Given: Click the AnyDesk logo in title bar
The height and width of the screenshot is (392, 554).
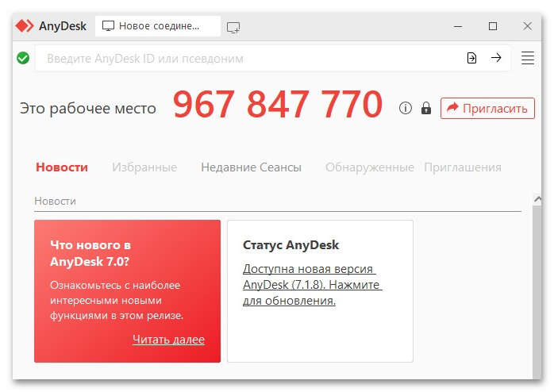Looking at the screenshot, I should coord(25,25).
